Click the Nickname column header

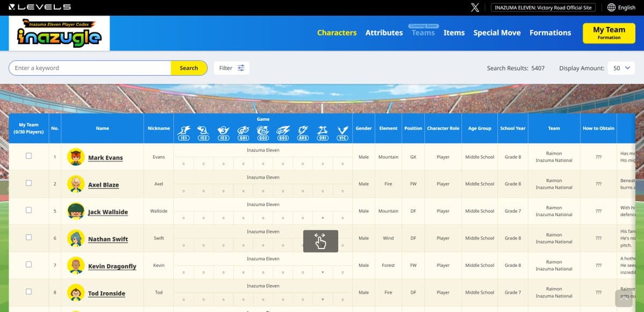coord(159,128)
